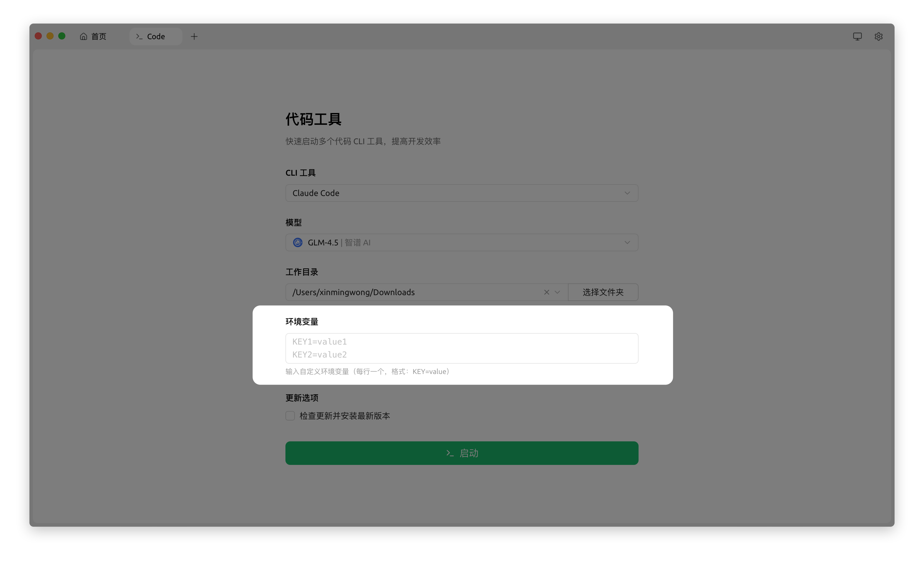Image resolution: width=924 pixels, height=562 pixels.
Task: Focus the 环境变量 text area
Action: [462, 348]
